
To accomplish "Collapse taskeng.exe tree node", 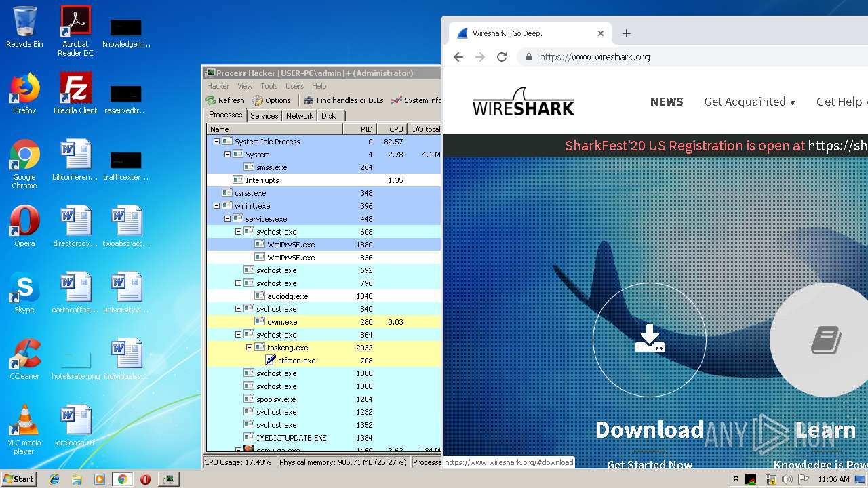I will pos(249,348).
